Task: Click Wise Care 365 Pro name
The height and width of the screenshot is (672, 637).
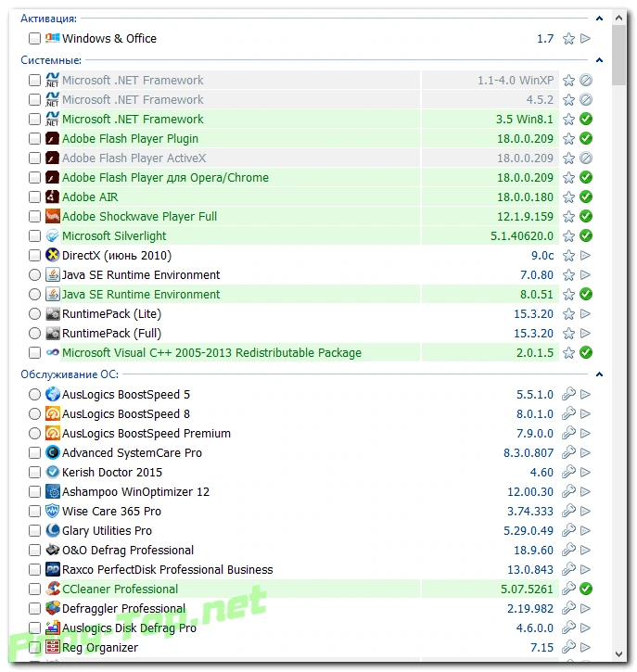Action: (x=111, y=512)
